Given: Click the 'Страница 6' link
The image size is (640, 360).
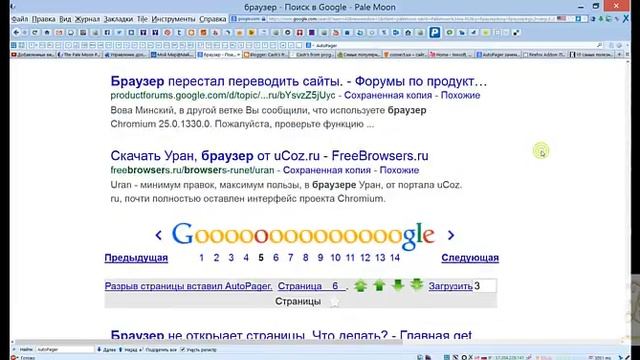Looking at the screenshot, I should (x=311, y=286).
